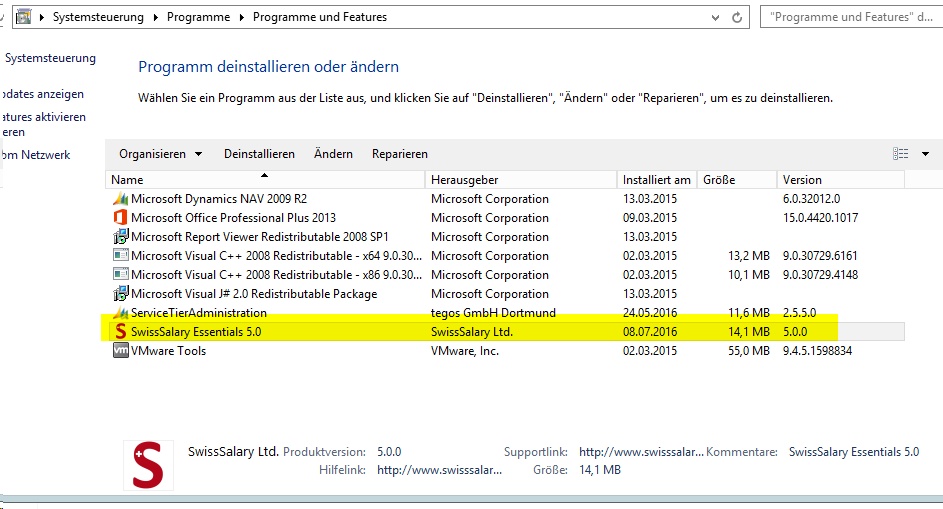The width and height of the screenshot is (943, 509).
Task: Click the SwissSalary Essentials 5.0 icon
Action: pyautogui.click(x=120, y=332)
